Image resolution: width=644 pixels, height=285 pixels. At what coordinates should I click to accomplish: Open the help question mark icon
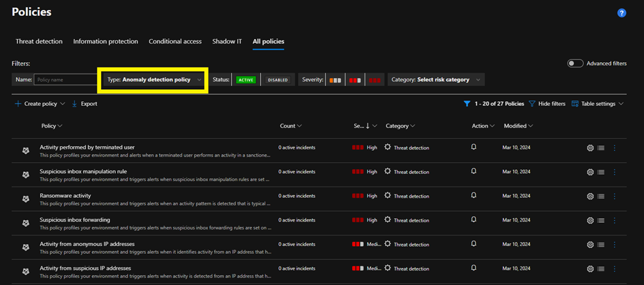tap(621, 13)
